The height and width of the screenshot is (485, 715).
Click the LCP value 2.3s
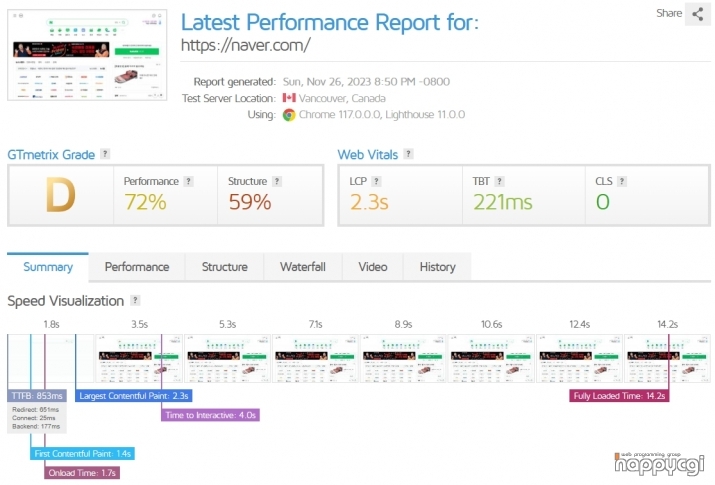tap(369, 202)
